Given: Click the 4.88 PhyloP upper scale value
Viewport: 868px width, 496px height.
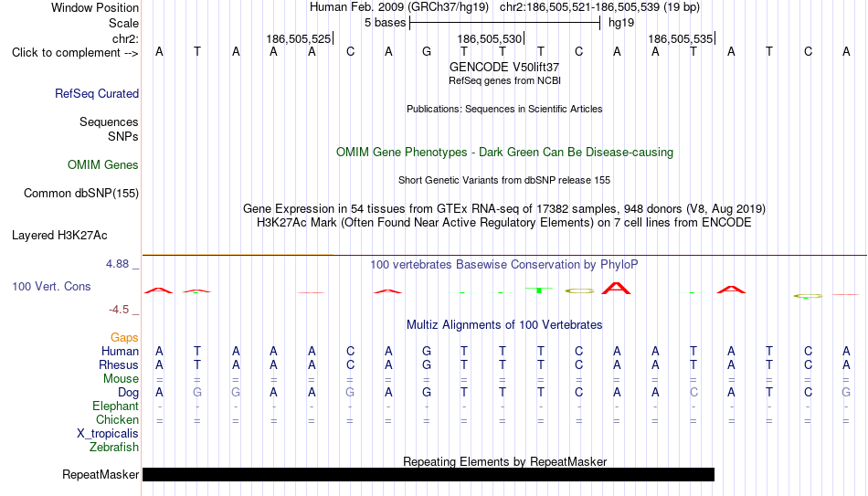Looking at the screenshot, I should pos(118,264).
